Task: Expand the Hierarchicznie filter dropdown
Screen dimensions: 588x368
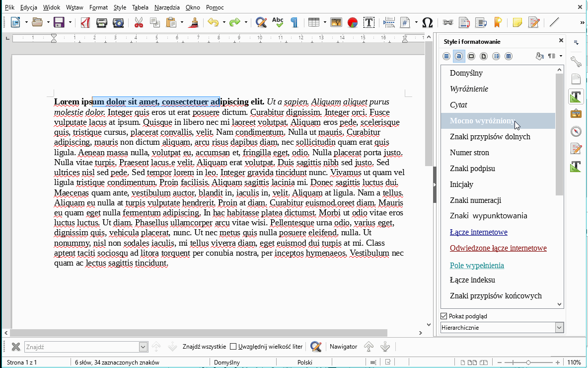Action: (x=560, y=328)
